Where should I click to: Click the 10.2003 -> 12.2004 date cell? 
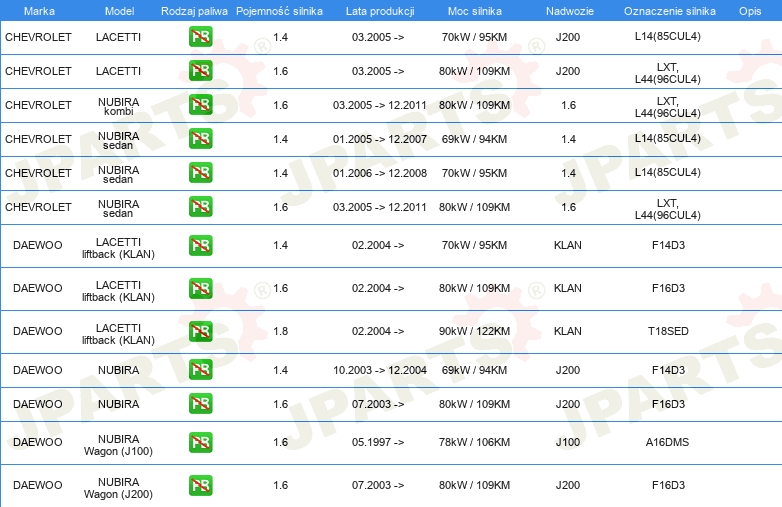coord(380,370)
